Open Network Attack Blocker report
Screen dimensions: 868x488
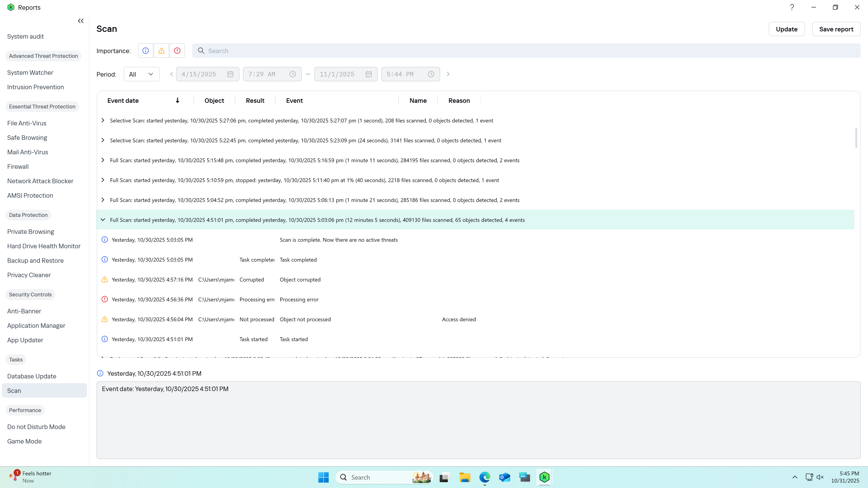tap(40, 181)
